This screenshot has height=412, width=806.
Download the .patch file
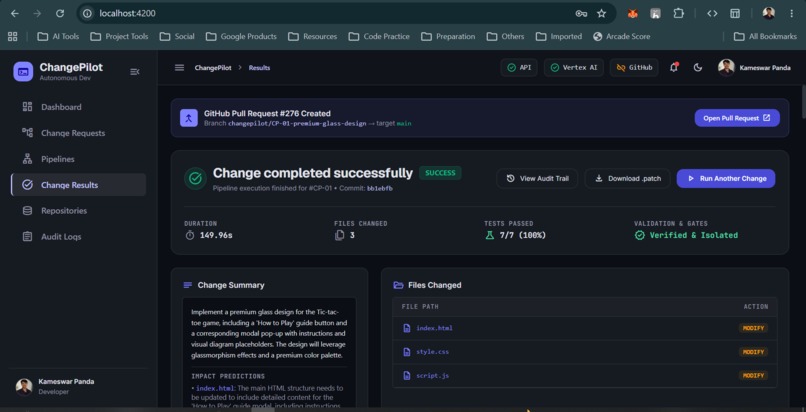tap(628, 178)
